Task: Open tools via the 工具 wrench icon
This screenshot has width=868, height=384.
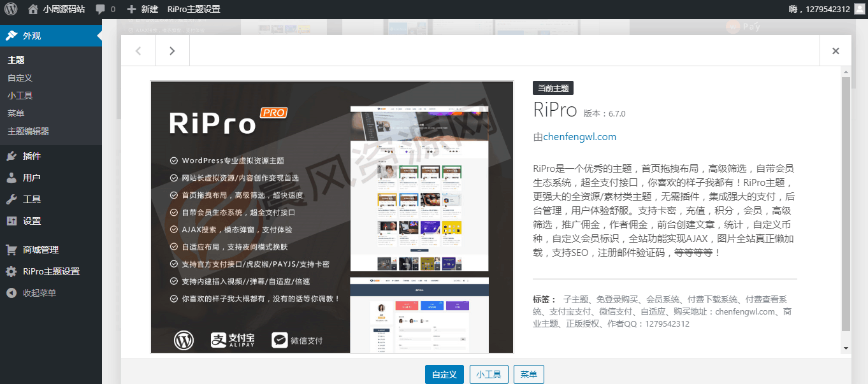Action: pos(13,200)
